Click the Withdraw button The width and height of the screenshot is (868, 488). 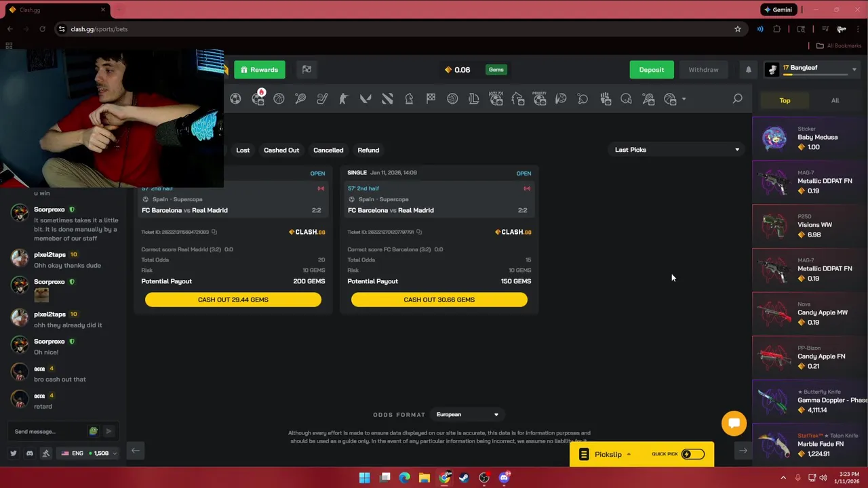703,70
